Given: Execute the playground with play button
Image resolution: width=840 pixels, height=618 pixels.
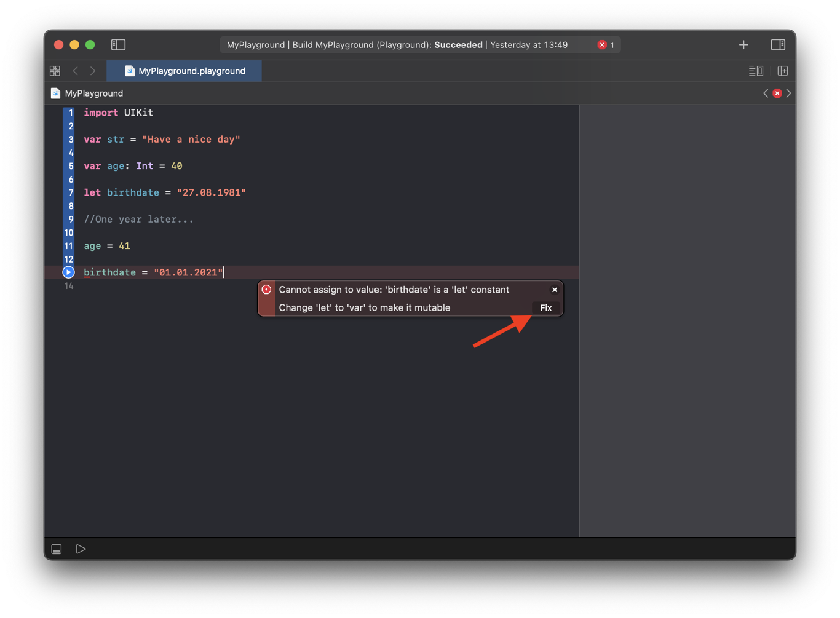Looking at the screenshot, I should tap(81, 549).
